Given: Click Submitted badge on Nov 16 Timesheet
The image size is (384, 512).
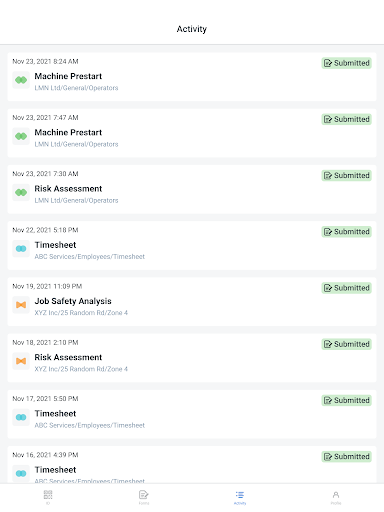Looking at the screenshot, I should (347, 456).
